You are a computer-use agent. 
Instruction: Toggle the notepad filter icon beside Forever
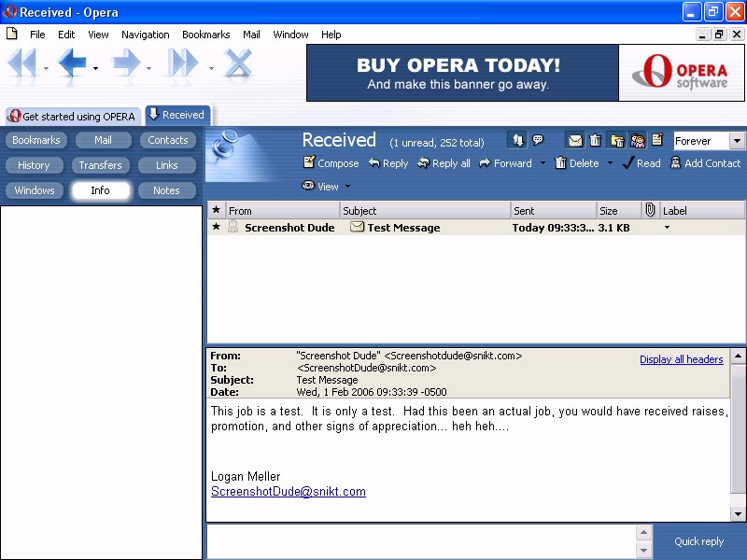(x=657, y=140)
